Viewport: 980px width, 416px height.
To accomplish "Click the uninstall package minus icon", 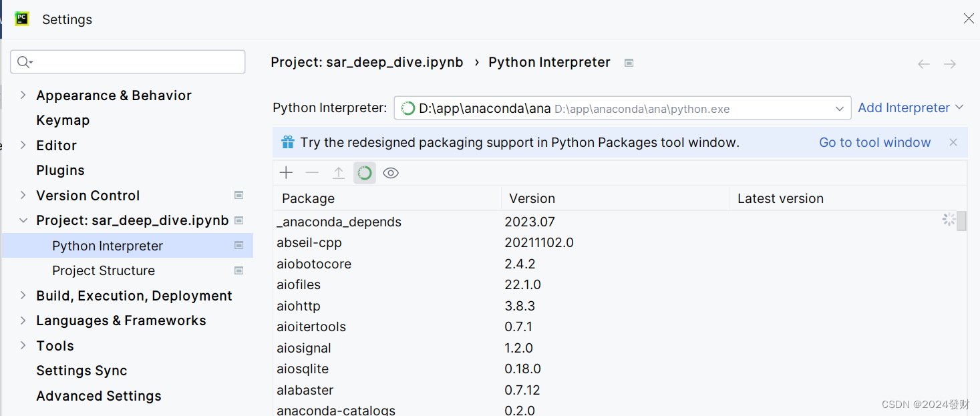I will click(312, 173).
